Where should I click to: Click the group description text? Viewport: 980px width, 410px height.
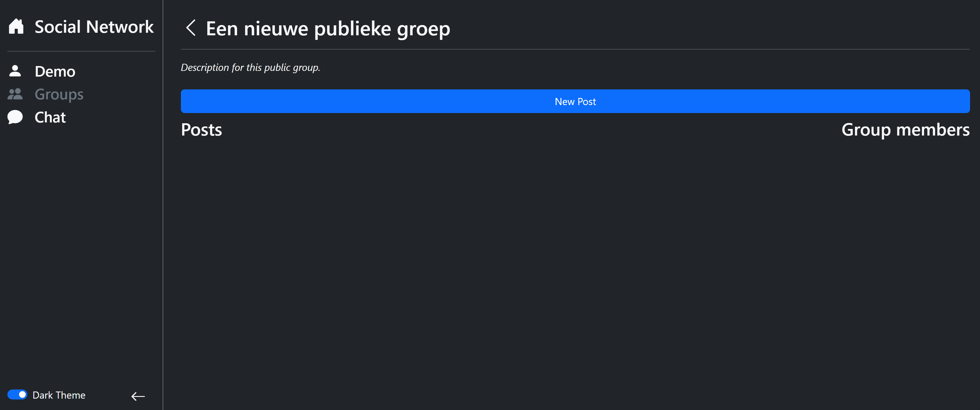(250, 68)
